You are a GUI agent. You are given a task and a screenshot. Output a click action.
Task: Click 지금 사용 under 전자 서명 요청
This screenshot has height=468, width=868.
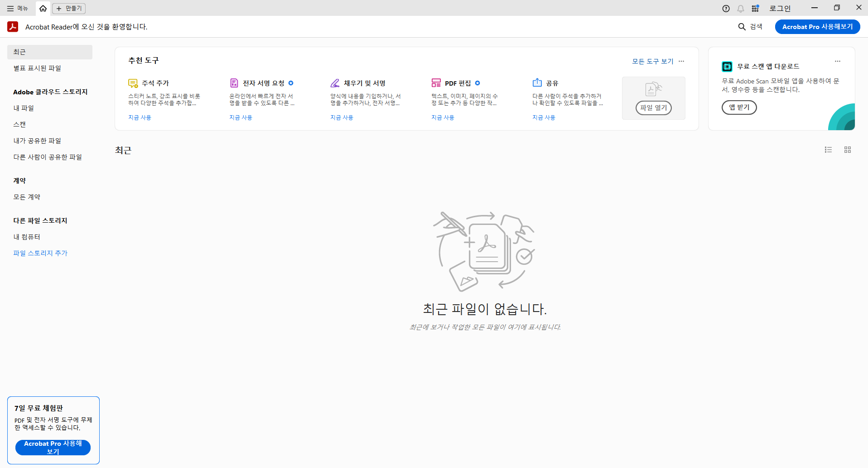241,117
